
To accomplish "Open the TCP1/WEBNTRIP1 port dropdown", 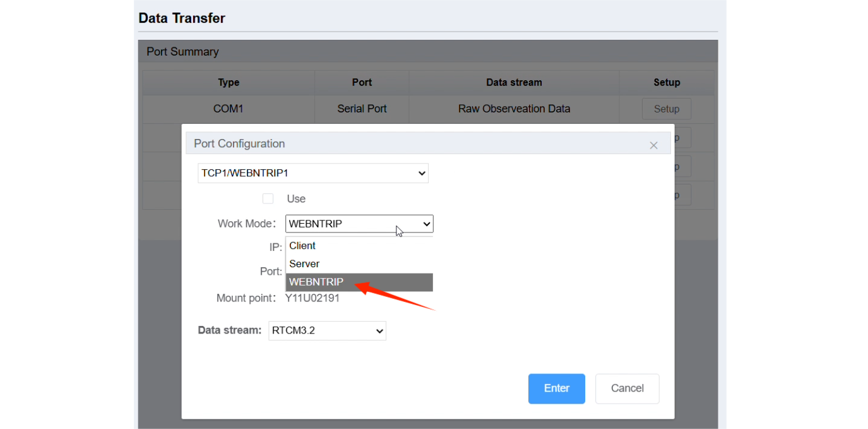I will coord(313,173).
